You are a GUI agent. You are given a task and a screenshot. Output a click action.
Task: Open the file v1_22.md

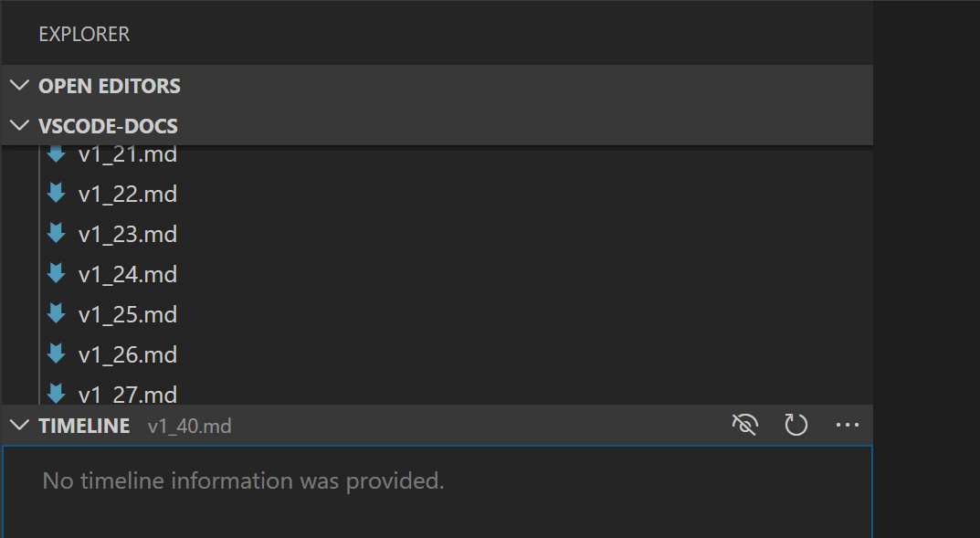click(x=128, y=194)
